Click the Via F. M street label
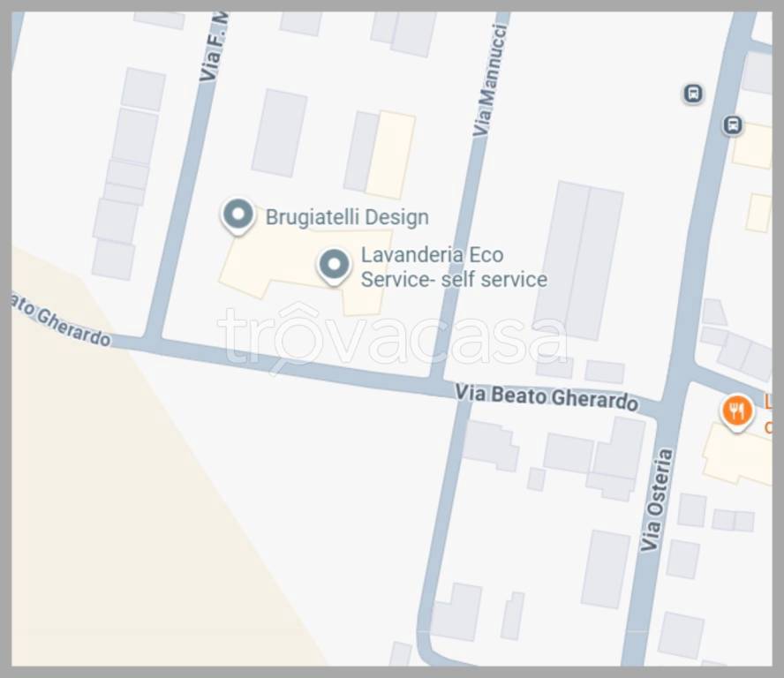Viewport: 784px width, 678px height. coord(214,48)
